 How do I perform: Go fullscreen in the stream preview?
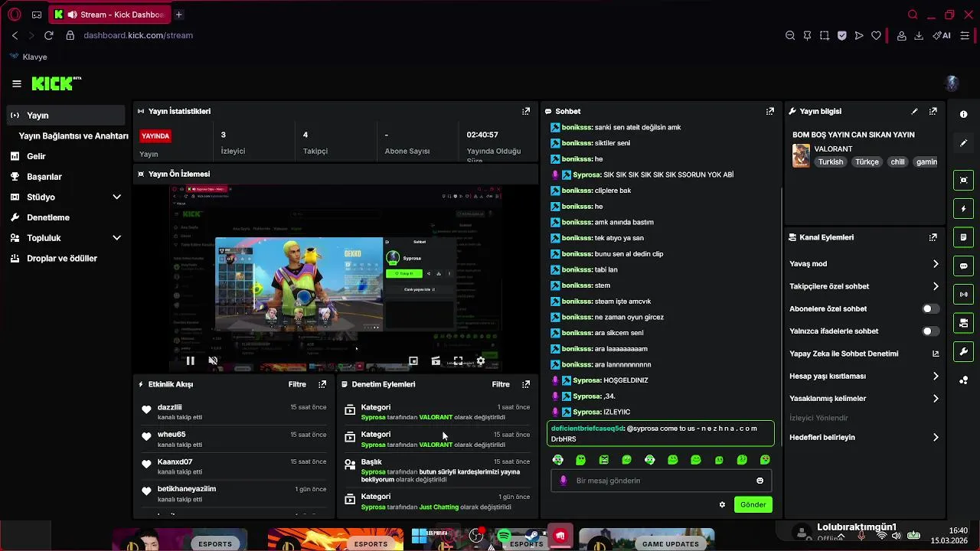click(x=458, y=360)
